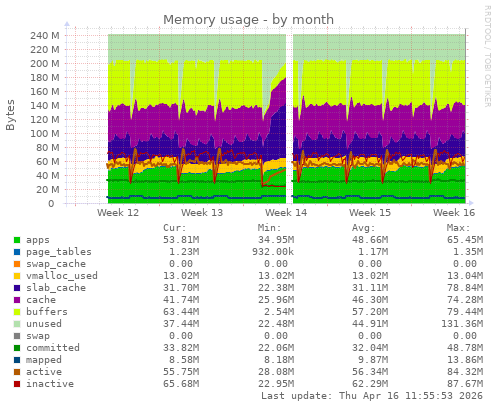Click the 'Week 16' x-axis label

coord(454,213)
